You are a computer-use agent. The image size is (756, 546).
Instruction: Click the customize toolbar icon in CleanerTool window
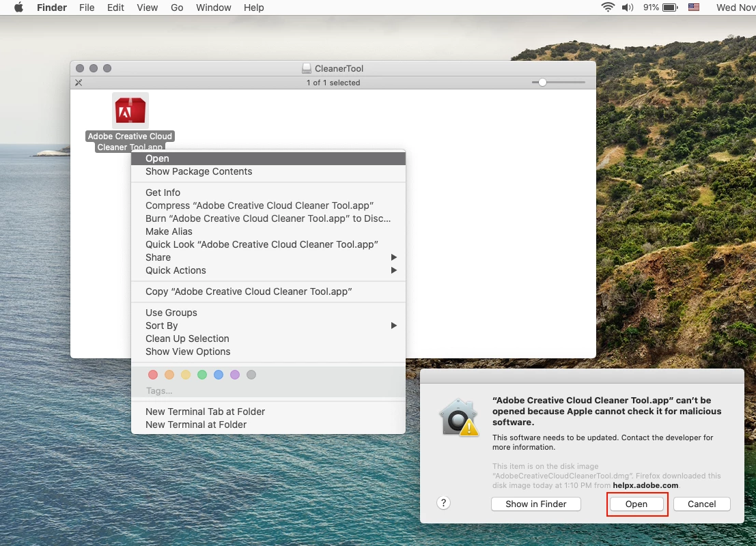79,83
